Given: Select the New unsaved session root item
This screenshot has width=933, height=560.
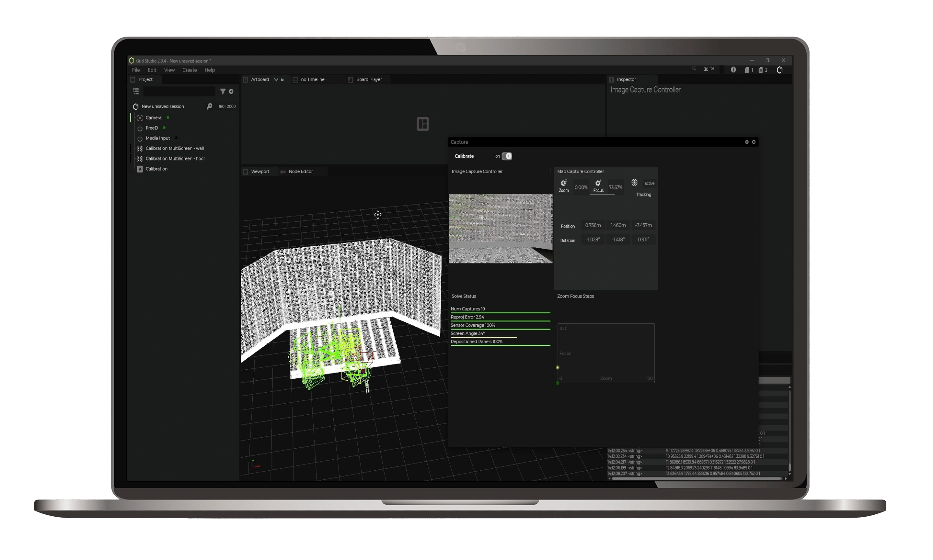Looking at the screenshot, I should (162, 106).
